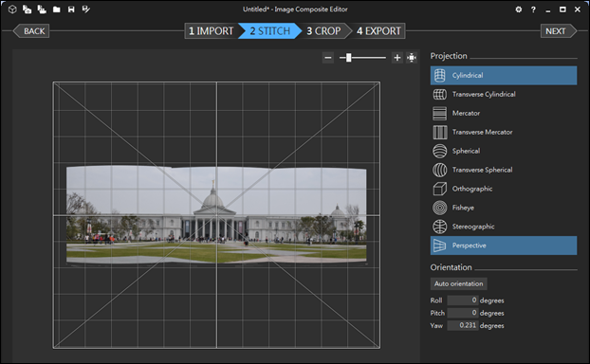Viewport: 590px width, 364px height.
Task: Click the NEXT button
Action: point(559,31)
